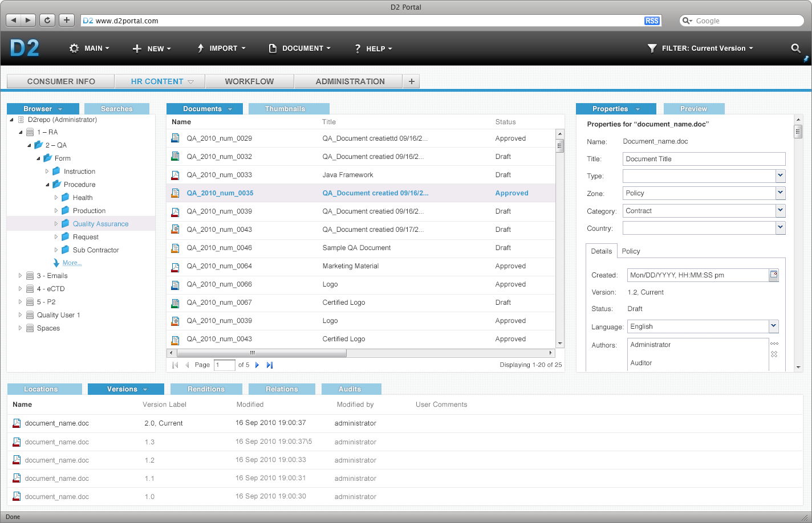Click file icon of QA_2010_num_0046
812x523 pixels.
(176, 247)
